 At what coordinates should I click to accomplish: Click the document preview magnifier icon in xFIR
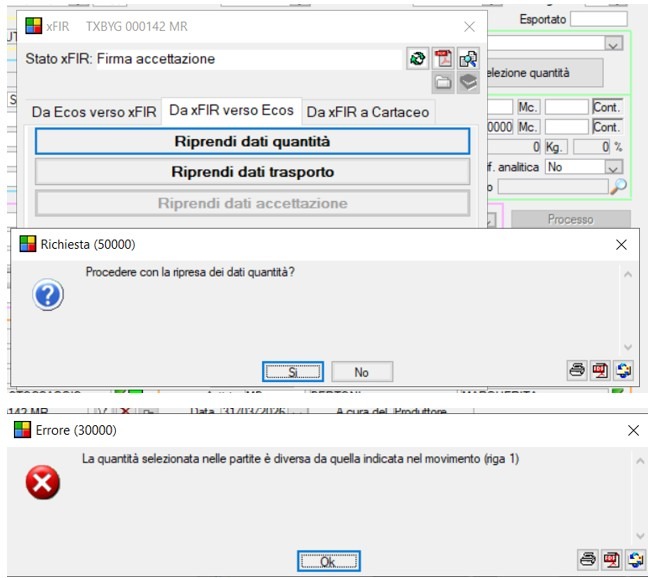468,59
